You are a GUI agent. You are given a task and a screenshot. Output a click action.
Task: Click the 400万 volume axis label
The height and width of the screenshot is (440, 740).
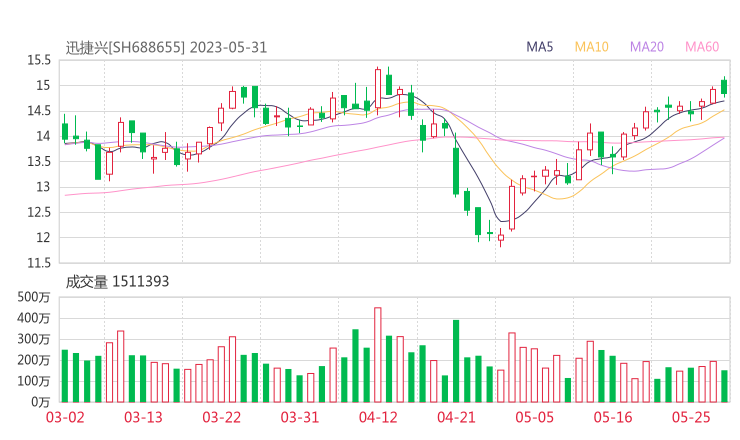tap(34, 318)
